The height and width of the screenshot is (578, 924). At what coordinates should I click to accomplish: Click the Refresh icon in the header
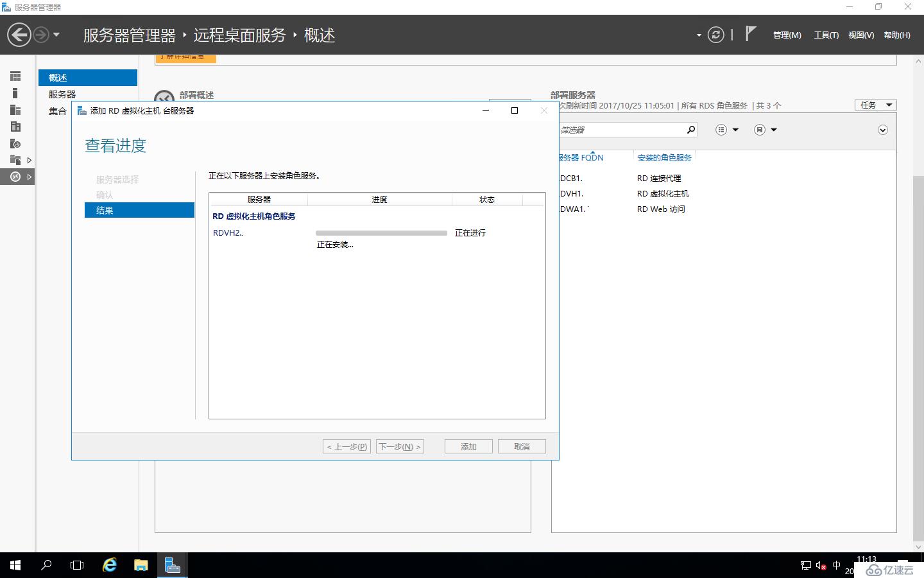tap(715, 35)
